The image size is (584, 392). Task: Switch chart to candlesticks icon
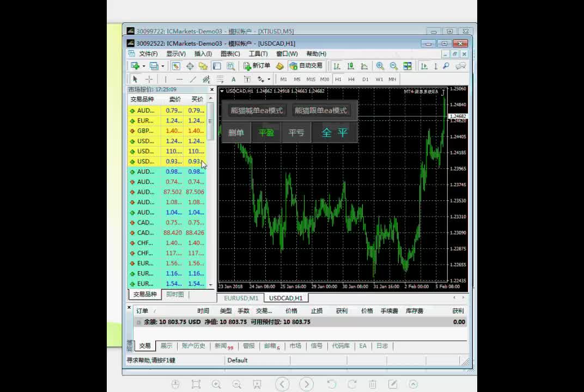350,66
